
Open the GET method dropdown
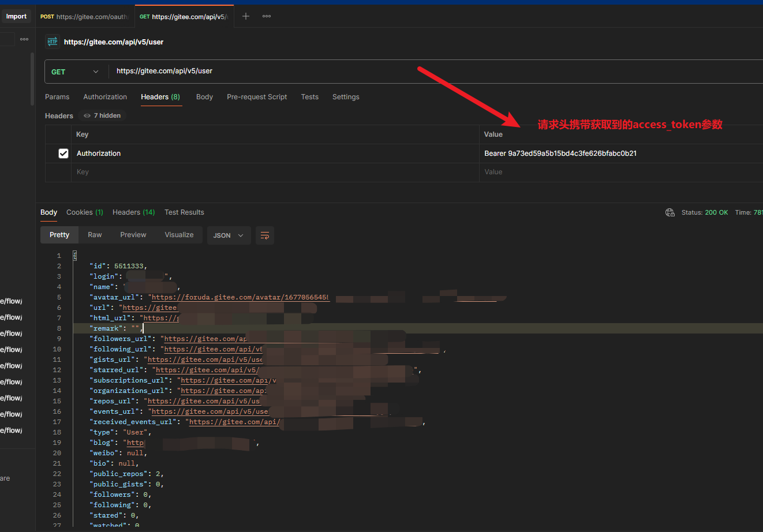point(75,71)
